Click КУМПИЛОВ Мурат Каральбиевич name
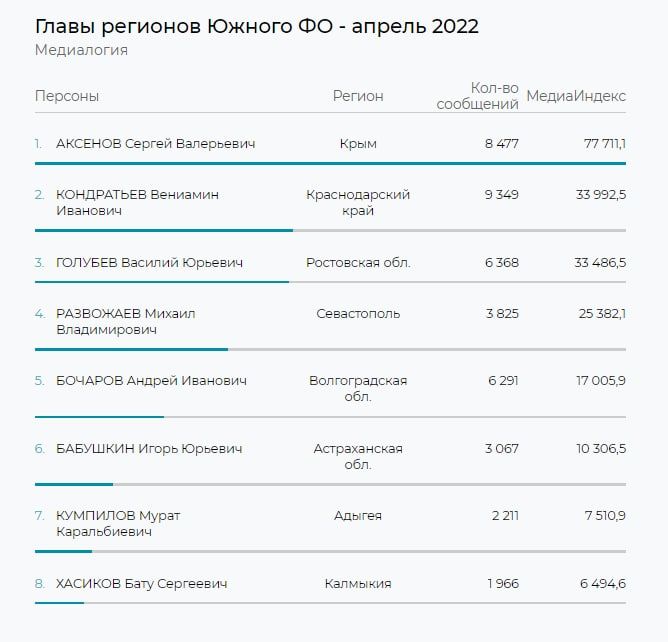 click(118, 524)
